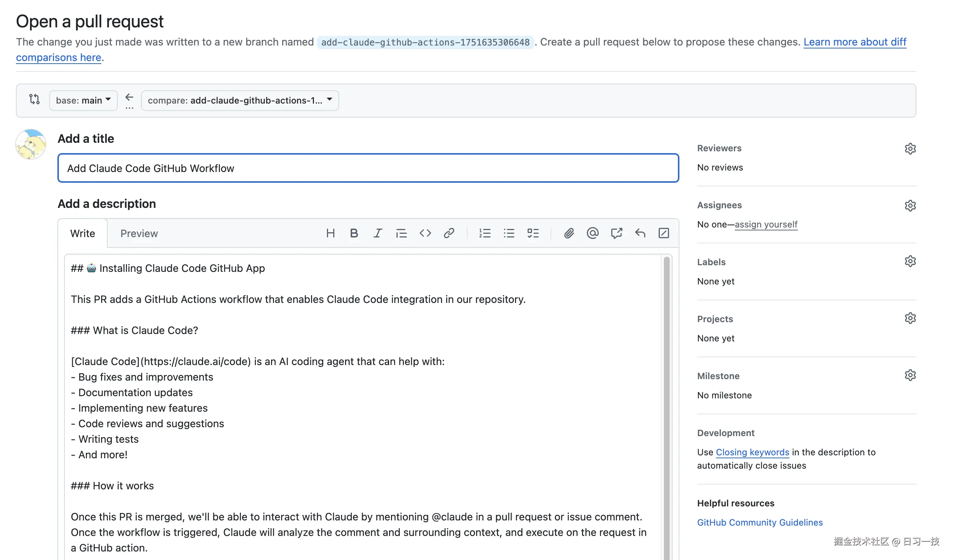Viewport: 953px width, 560px height.
Task: Insert a quote block
Action: (401, 233)
